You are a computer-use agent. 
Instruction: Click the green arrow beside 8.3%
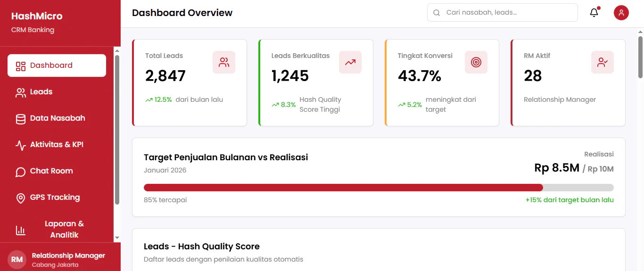pos(275,105)
